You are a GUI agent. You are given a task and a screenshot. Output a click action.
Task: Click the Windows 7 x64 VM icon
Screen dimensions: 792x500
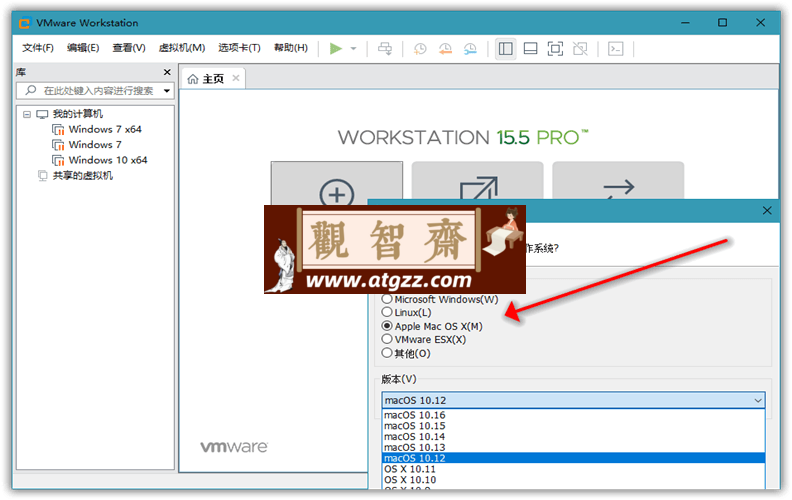(x=59, y=130)
